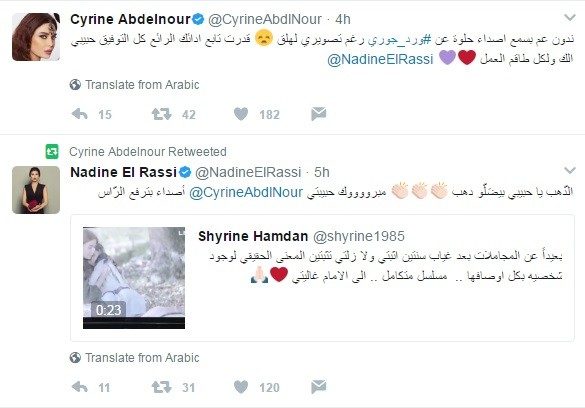The width and height of the screenshot is (585, 408).
Task: Like Cyrine Abdelnour's tweet with 182 likes
Action: (x=241, y=114)
